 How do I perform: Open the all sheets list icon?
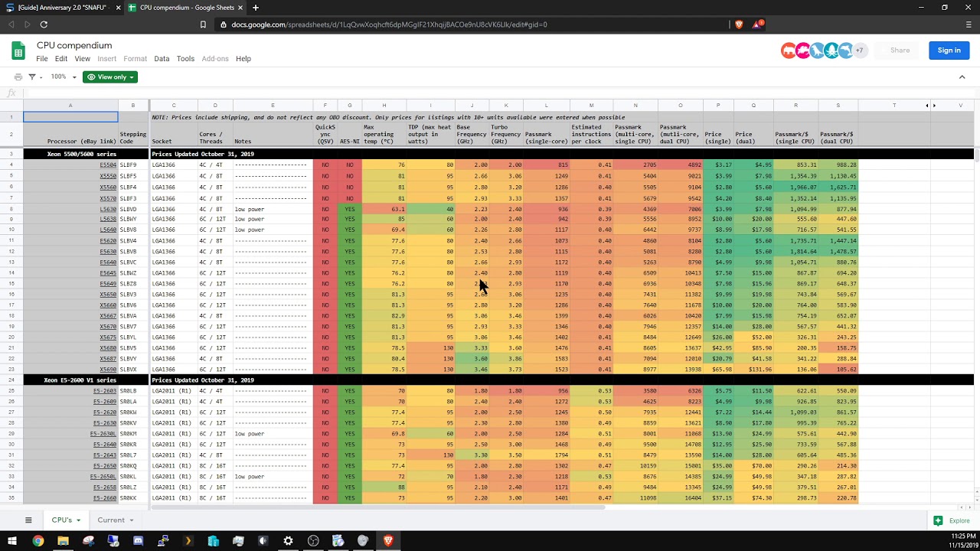pos(28,520)
